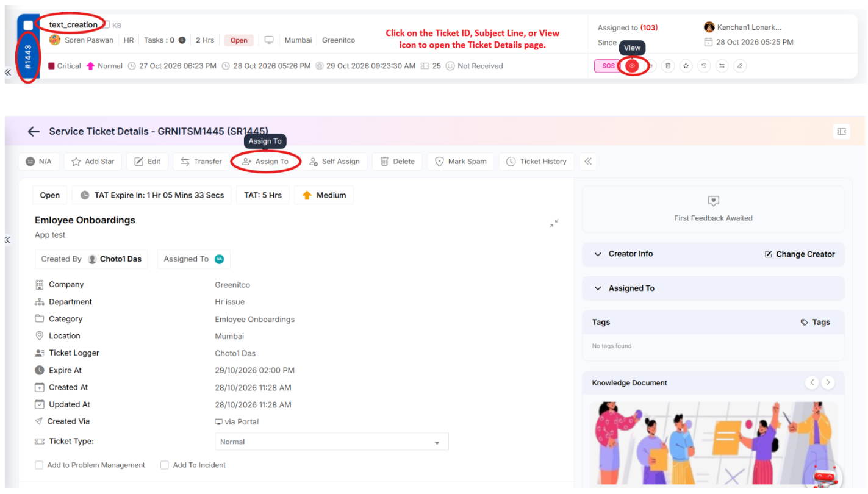Click Edit in the ticket toolbar
The height and width of the screenshot is (494, 868).
point(148,162)
